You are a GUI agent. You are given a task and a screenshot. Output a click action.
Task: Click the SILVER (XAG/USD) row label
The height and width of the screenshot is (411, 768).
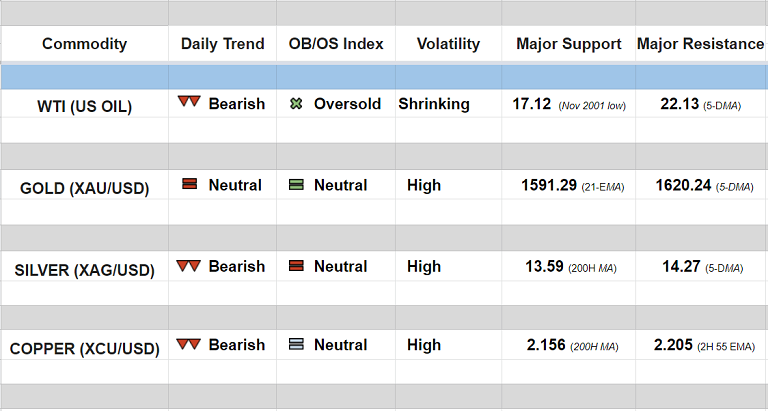[84, 268]
